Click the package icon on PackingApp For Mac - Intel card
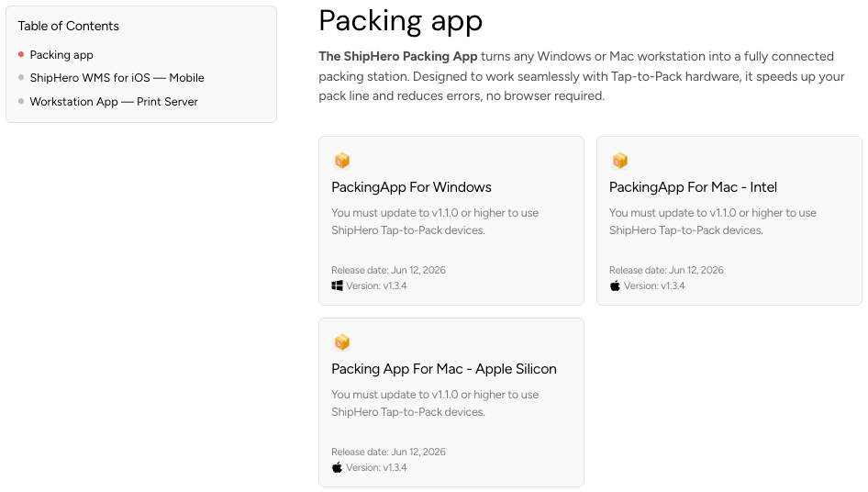This screenshot has height=492, width=868. pyautogui.click(x=620, y=161)
